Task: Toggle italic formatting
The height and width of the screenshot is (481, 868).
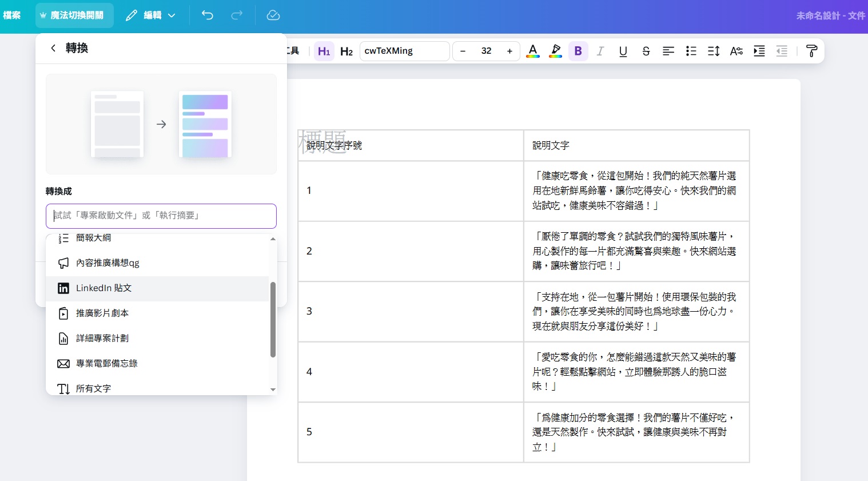Action: click(x=600, y=51)
